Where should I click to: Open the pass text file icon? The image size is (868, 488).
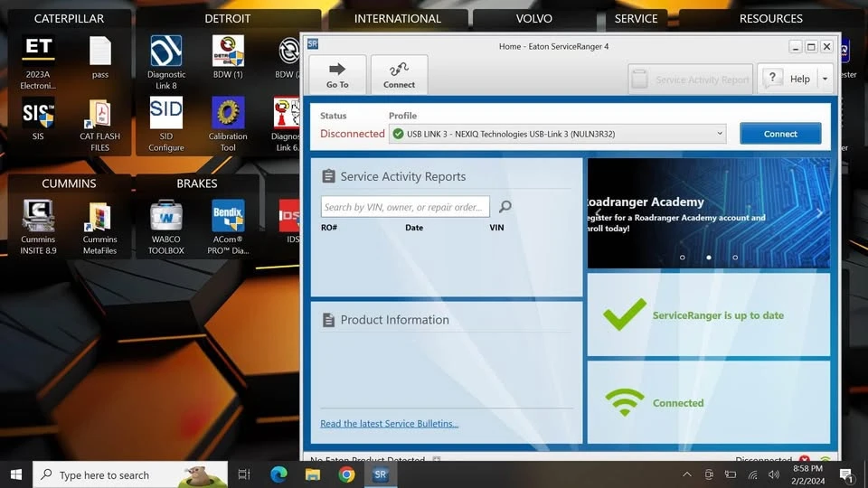[100, 57]
